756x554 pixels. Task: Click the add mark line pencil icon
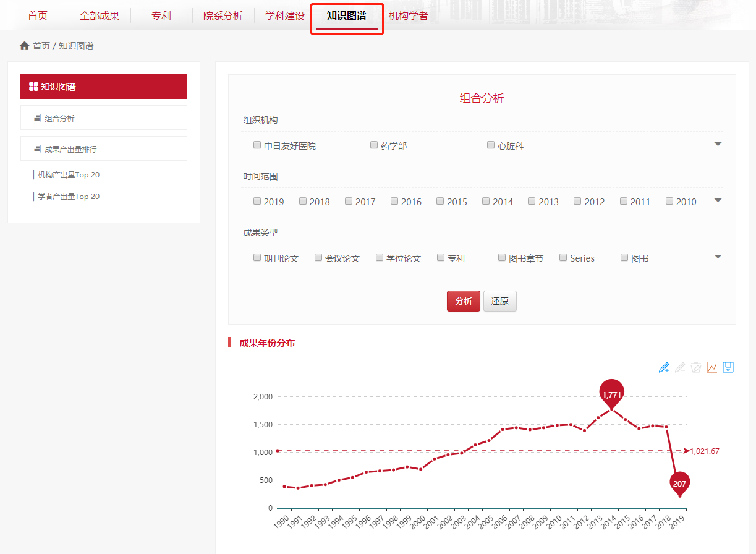(664, 367)
